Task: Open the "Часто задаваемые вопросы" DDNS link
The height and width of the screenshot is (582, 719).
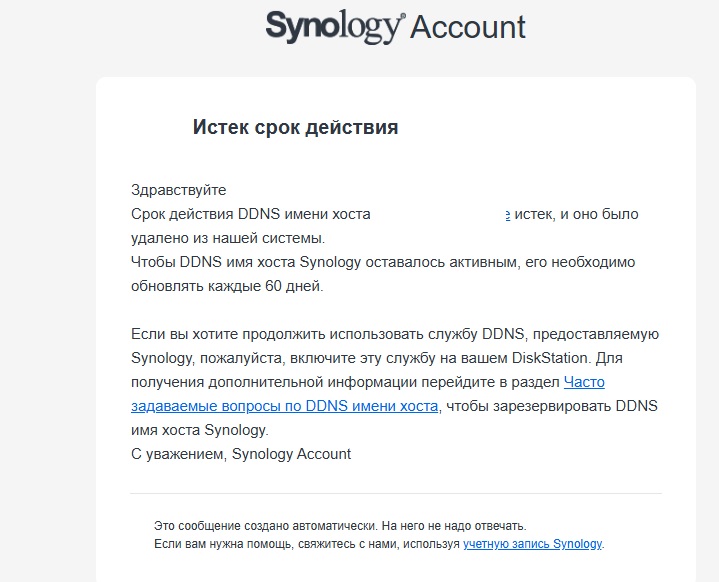Action: pyautogui.click(x=284, y=406)
